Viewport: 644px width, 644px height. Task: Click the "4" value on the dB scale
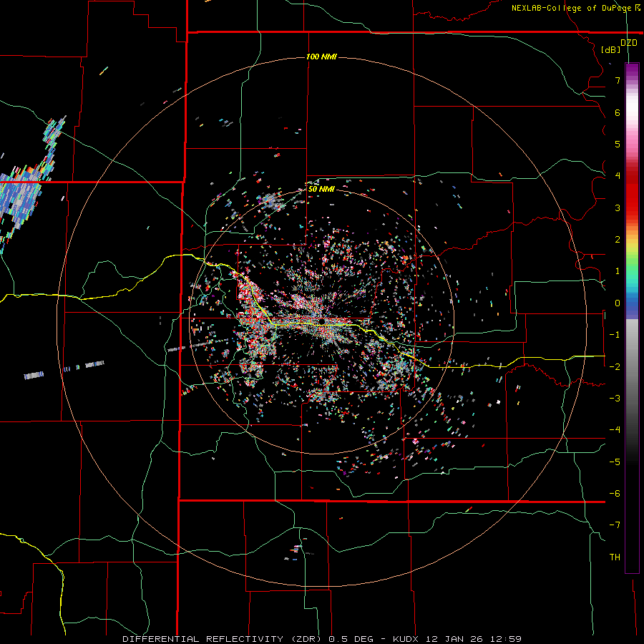point(618,176)
